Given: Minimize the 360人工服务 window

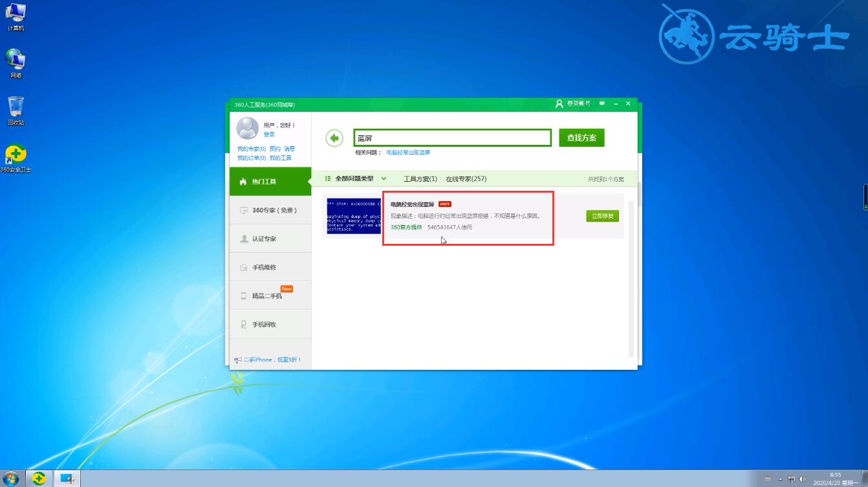Looking at the screenshot, I should 616,103.
